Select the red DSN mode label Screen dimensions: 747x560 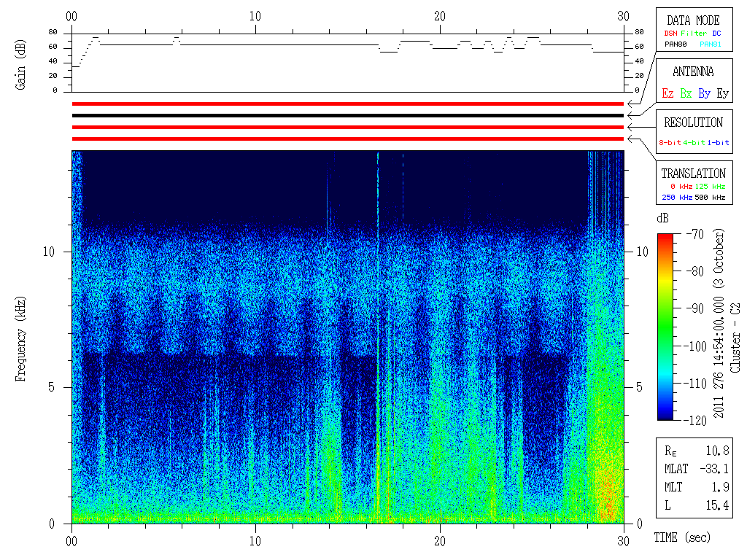[670, 34]
